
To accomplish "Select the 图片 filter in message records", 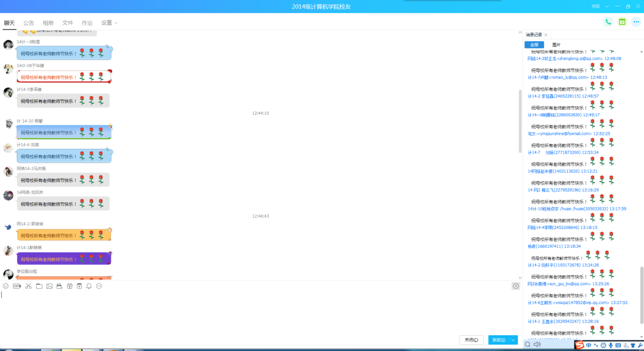I will point(556,45).
